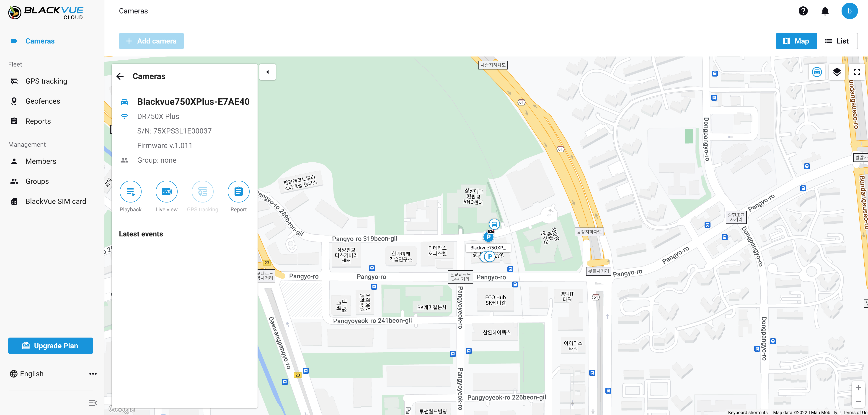
Task: Zoom out on the map
Action: (858, 402)
